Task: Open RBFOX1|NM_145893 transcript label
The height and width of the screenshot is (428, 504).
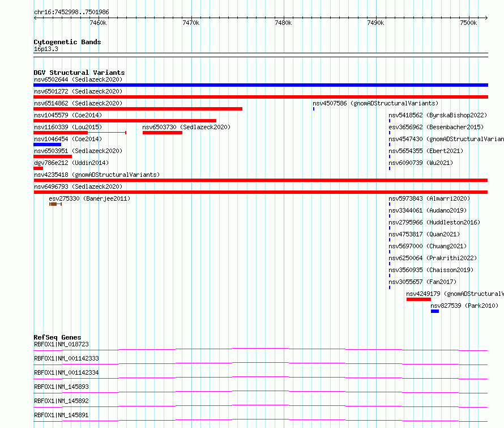Action: click(x=61, y=387)
